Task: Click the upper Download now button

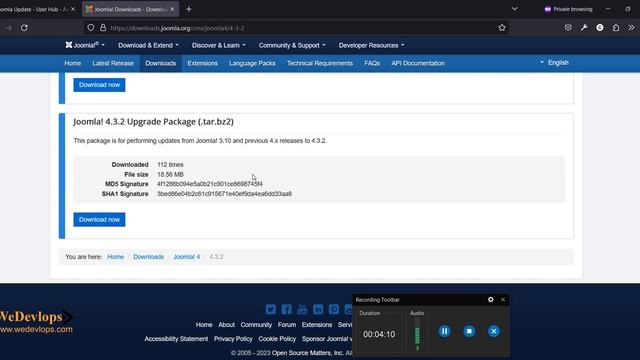Action: [99, 85]
